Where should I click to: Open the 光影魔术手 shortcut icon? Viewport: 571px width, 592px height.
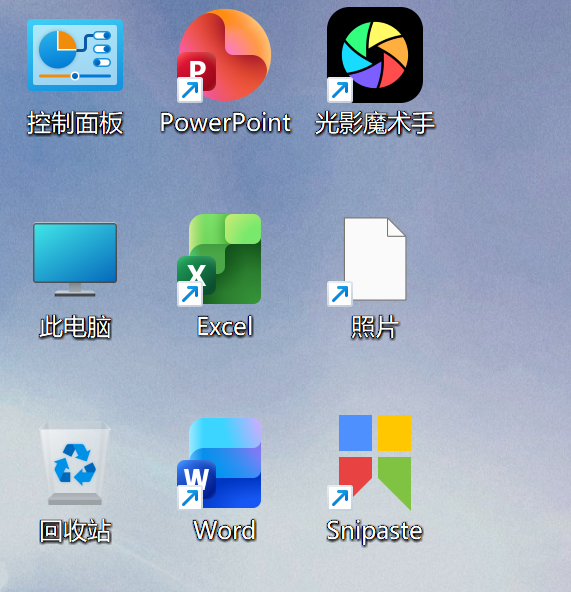(x=375, y=55)
